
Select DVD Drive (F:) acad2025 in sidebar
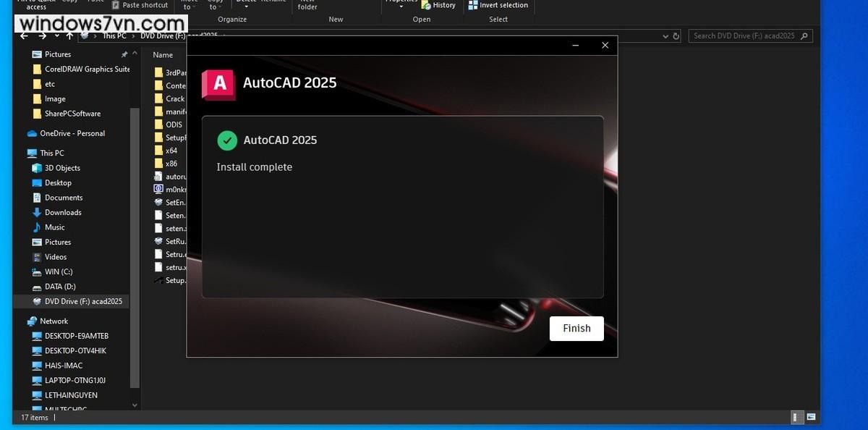(x=82, y=301)
